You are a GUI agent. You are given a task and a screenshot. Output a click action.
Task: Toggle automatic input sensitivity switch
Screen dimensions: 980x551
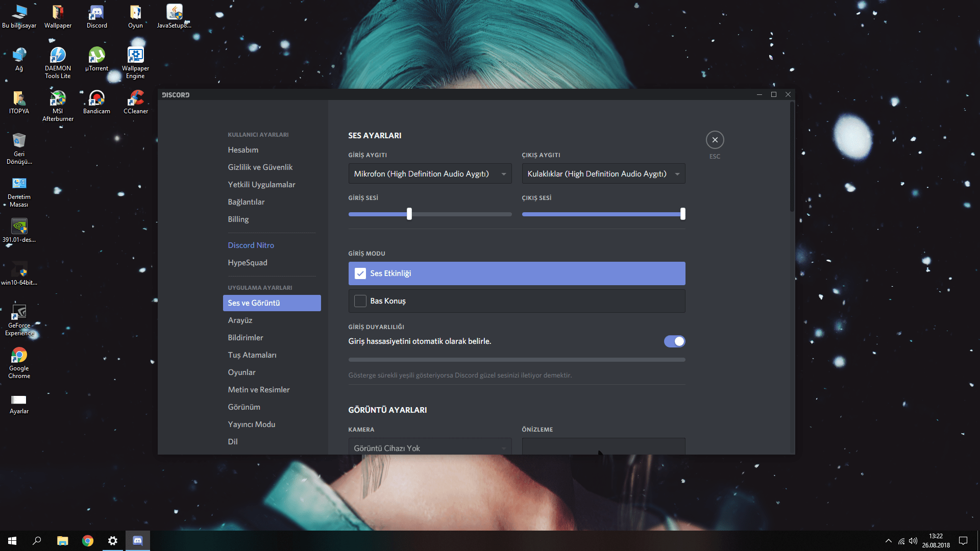pos(674,341)
